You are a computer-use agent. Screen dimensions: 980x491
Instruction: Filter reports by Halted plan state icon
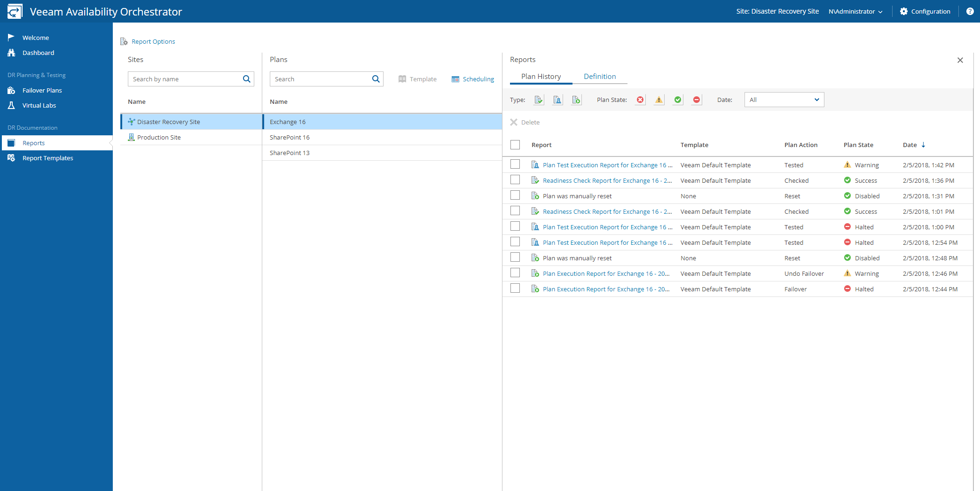(697, 100)
